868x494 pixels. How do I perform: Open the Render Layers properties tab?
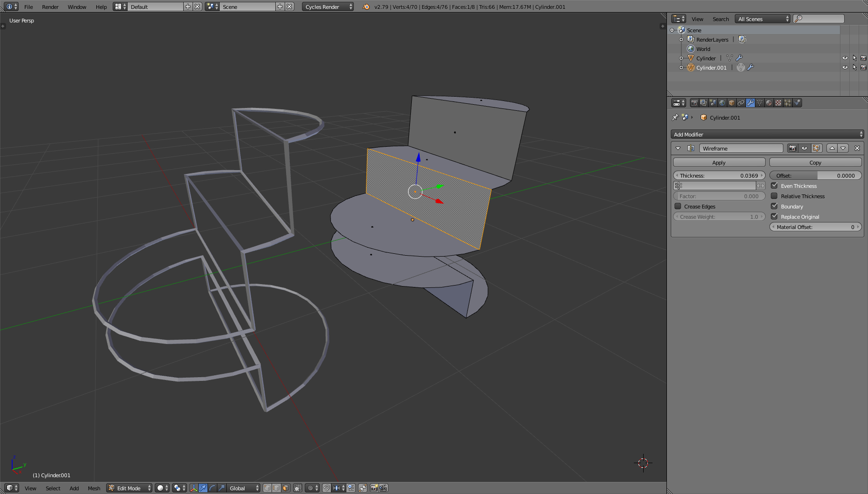(703, 103)
